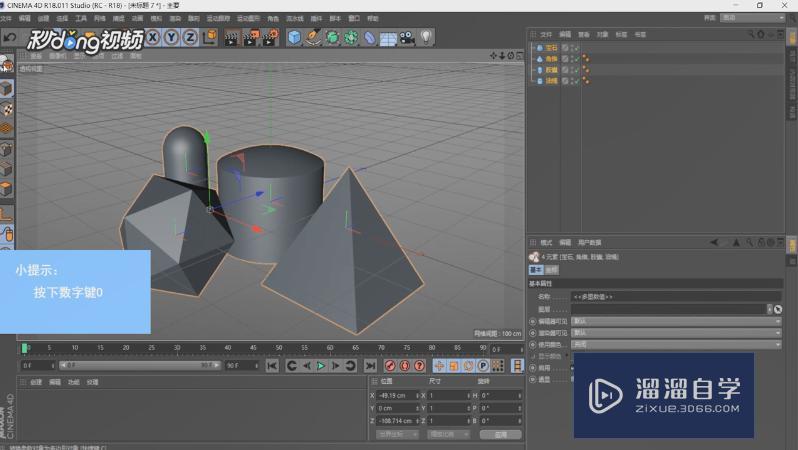
Task: Toggle autokeying red button
Action: (x=405, y=365)
